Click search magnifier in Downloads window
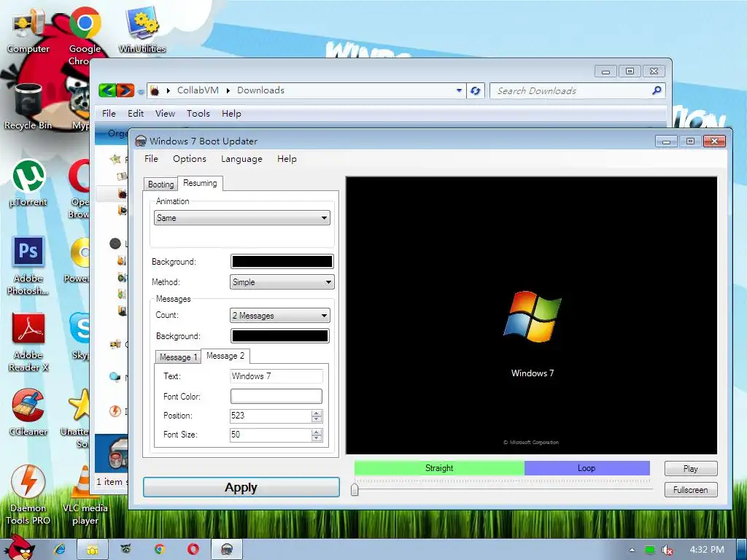Screen dimensions: 747x560 click(657, 90)
